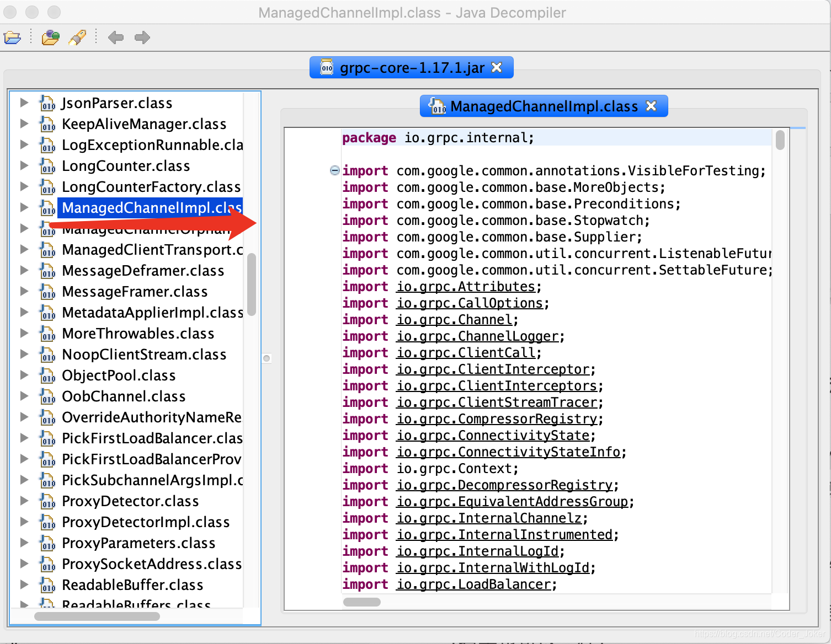Close the grpc-core-1.17.1.jar tab
This screenshot has height=644, width=831.
coord(497,67)
